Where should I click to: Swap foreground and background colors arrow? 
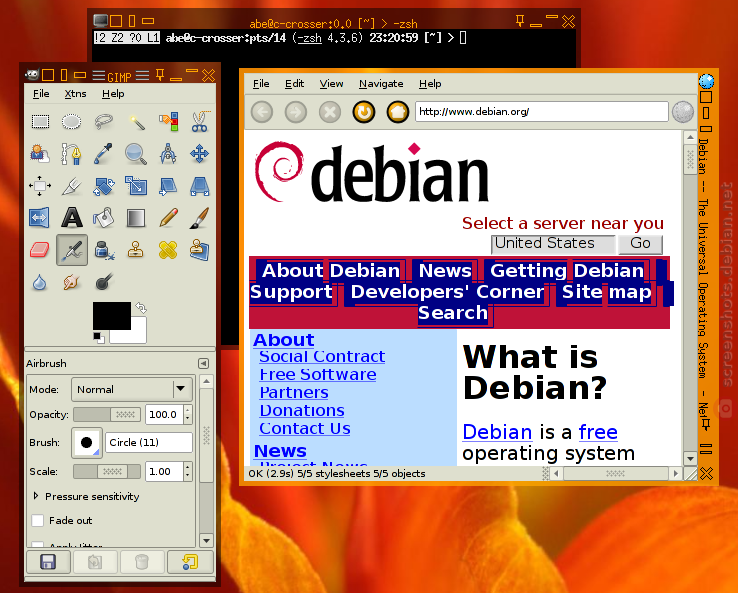[x=141, y=308]
